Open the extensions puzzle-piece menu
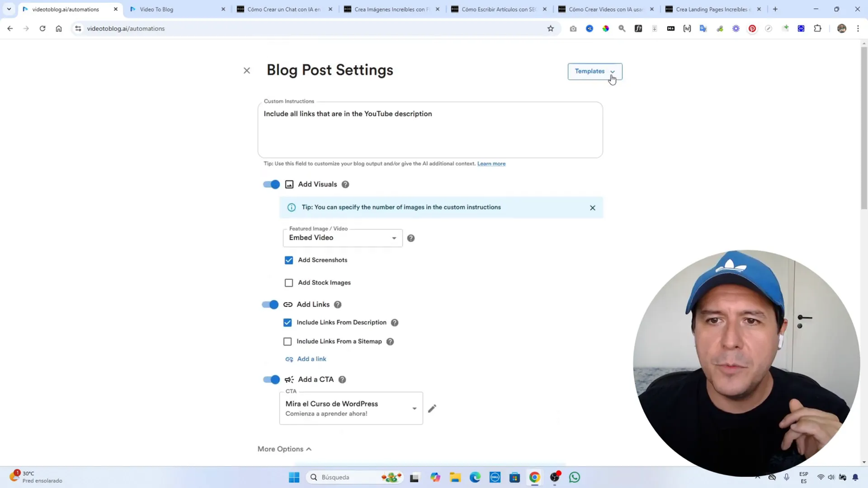868x488 pixels. pyautogui.click(x=817, y=28)
